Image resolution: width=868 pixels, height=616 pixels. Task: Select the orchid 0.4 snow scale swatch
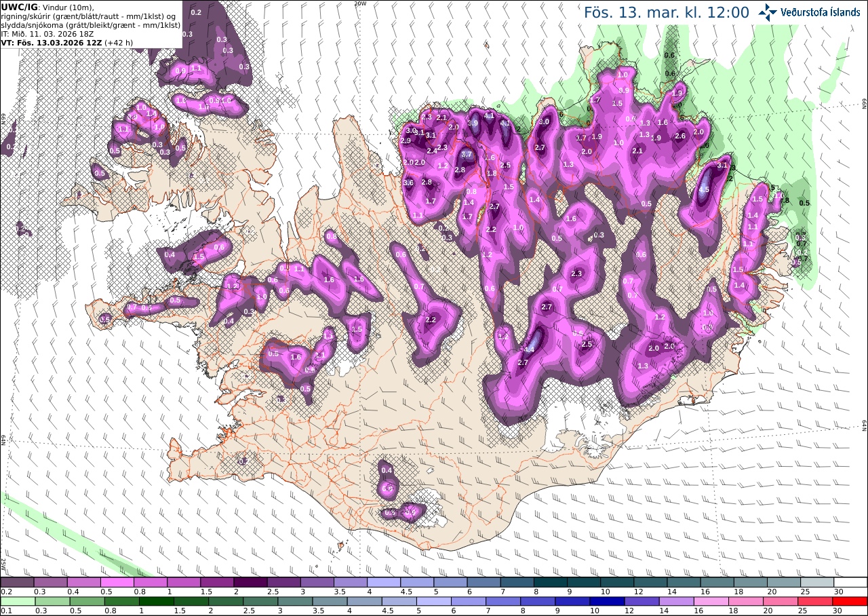tap(83, 582)
